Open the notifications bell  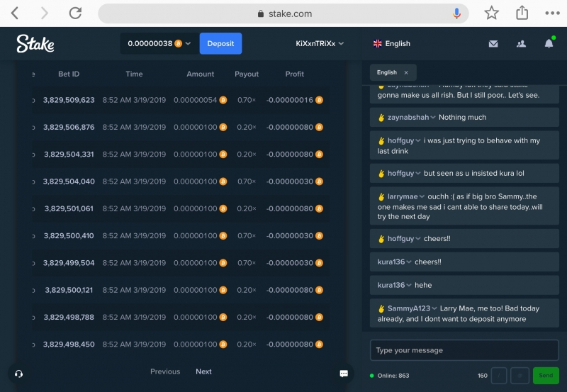[x=549, y=43]
